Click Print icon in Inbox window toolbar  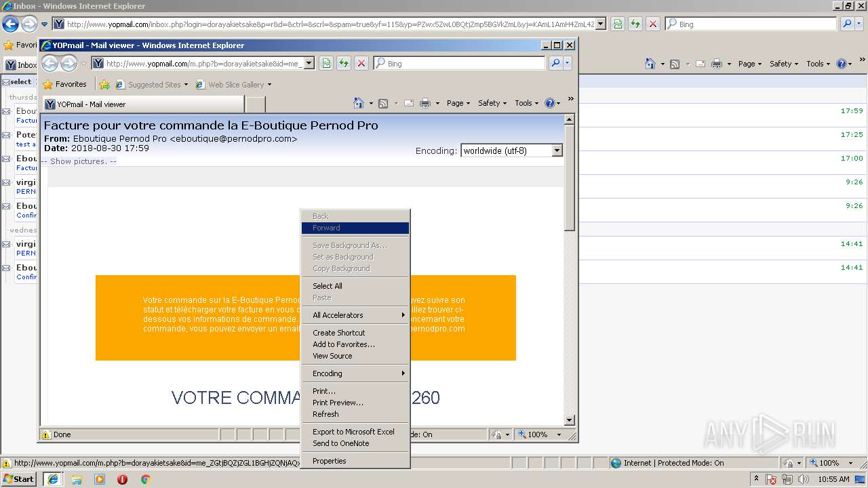tap(717, 64)
